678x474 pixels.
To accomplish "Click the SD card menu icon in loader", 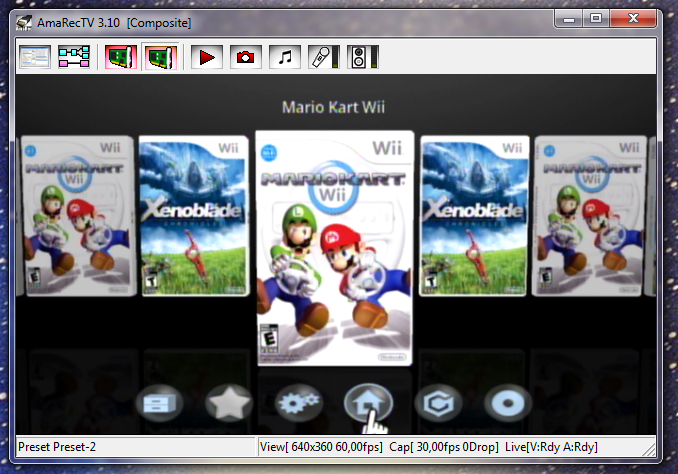I will (159, 403).
